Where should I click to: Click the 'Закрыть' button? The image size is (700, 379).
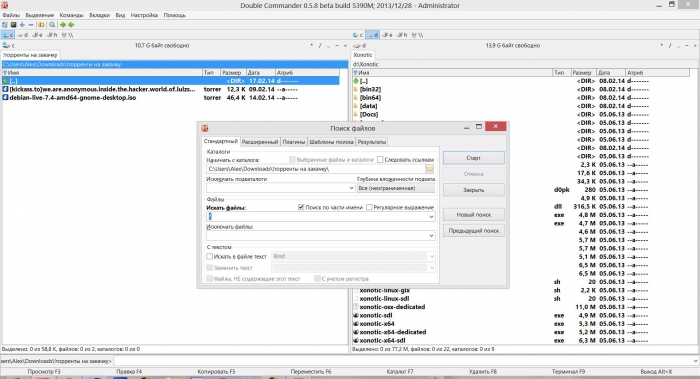pos(474,190)
